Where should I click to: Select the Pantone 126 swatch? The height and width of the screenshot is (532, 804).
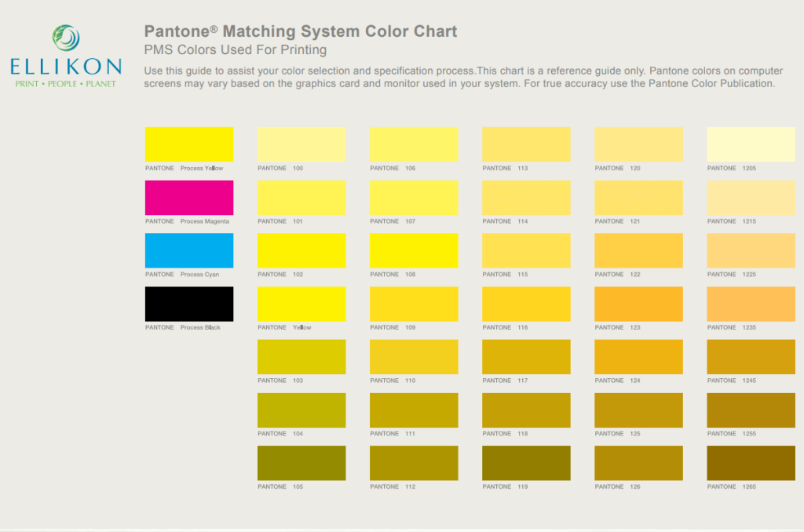(638, 463)
